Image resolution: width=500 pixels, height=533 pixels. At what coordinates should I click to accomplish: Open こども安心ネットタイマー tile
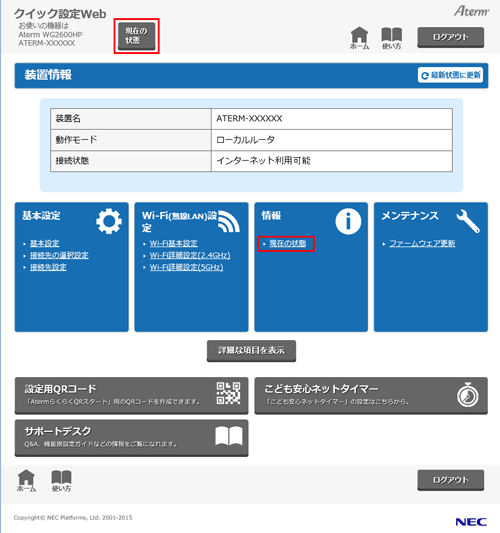[371, 395]
